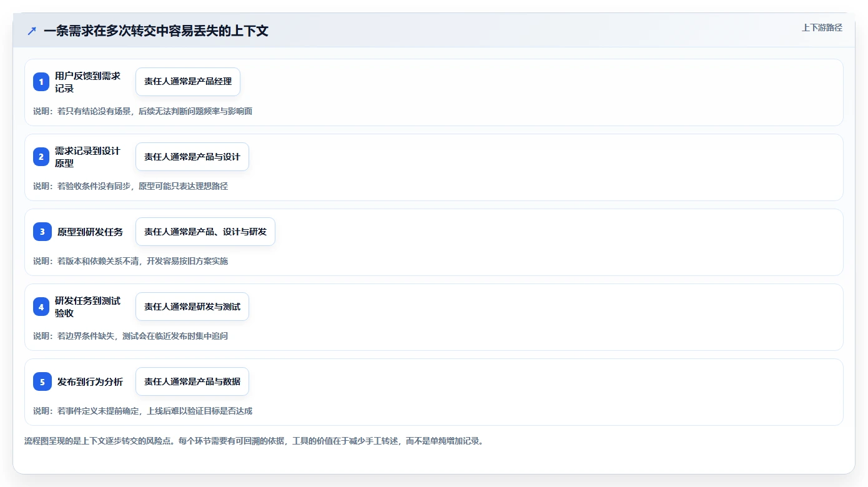
Task: Click the 上下游路径 label
Action: tap(822, 27)
